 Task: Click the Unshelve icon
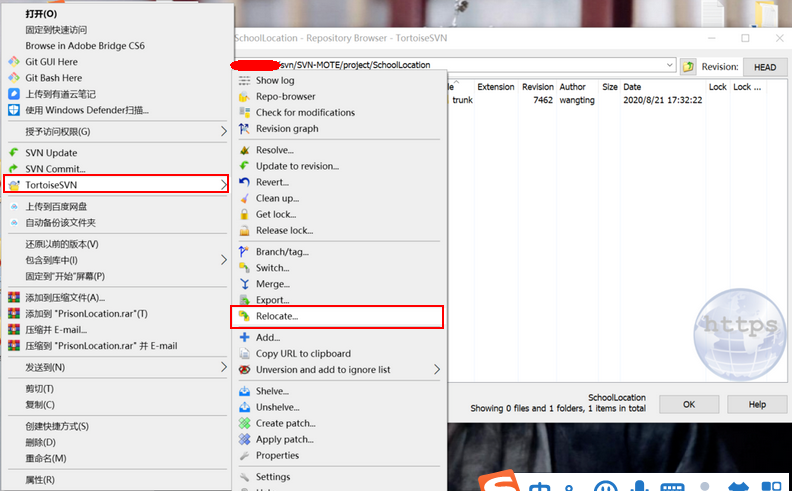(x=244, y=407)
